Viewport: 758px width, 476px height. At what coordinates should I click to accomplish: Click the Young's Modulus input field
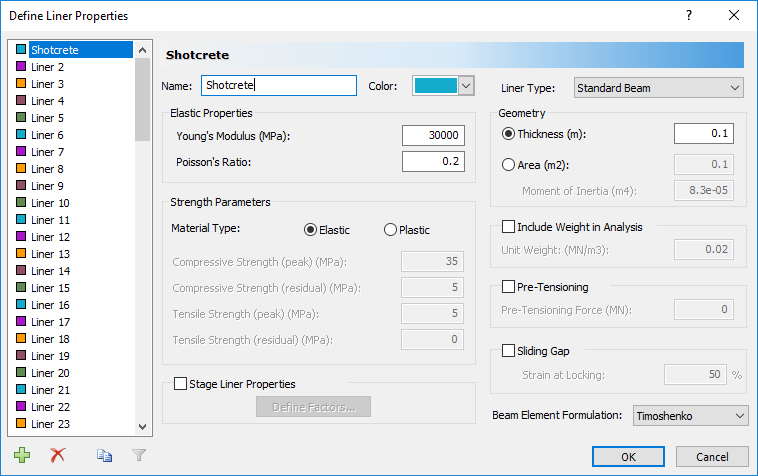[x=433, y=135]
